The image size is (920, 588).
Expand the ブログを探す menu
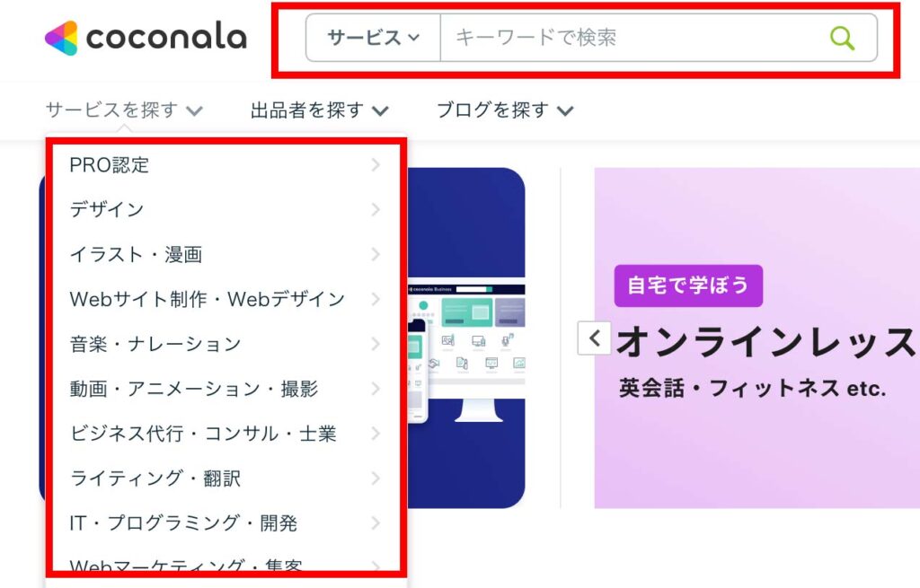(x=505, y=110)
